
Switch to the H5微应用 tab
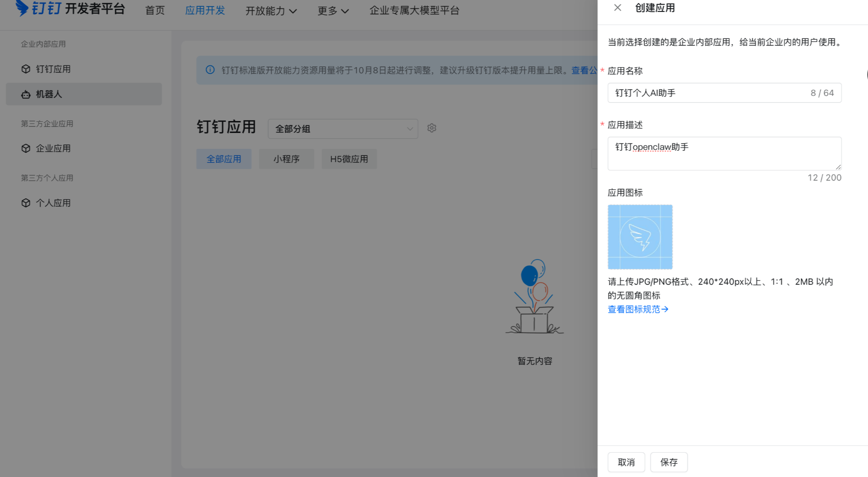tap(349, 159)
